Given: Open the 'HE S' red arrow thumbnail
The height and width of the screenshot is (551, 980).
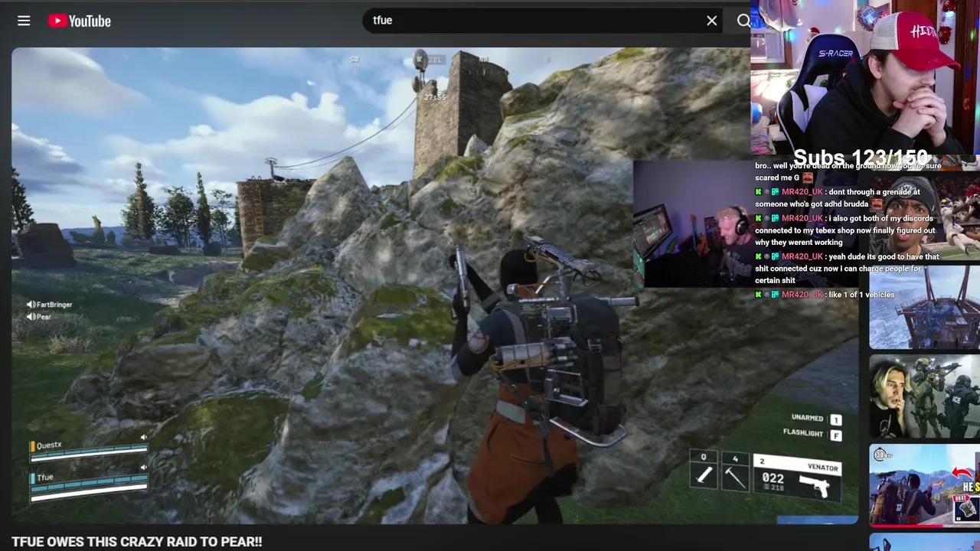Looking at the screenshot, I should pos(924,486).
